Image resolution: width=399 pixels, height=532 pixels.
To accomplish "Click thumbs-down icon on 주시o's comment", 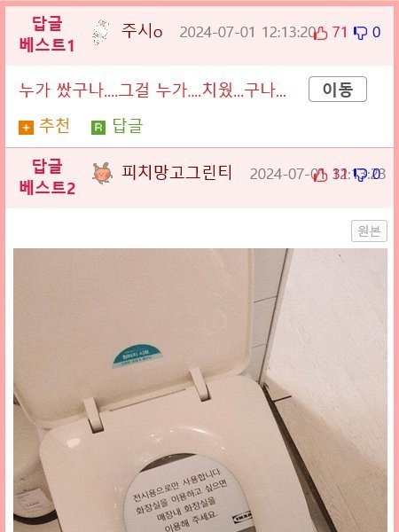I will coord(360,34).
